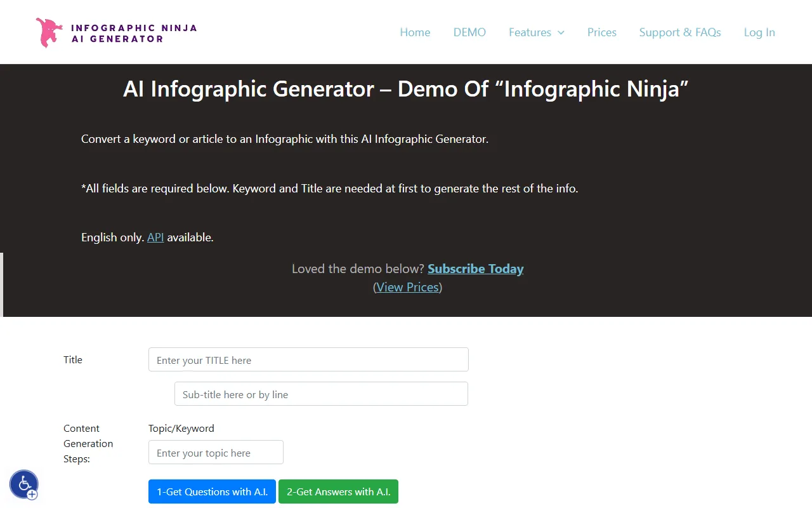Expand the Features dropdown chevron

tap(561, 33)
